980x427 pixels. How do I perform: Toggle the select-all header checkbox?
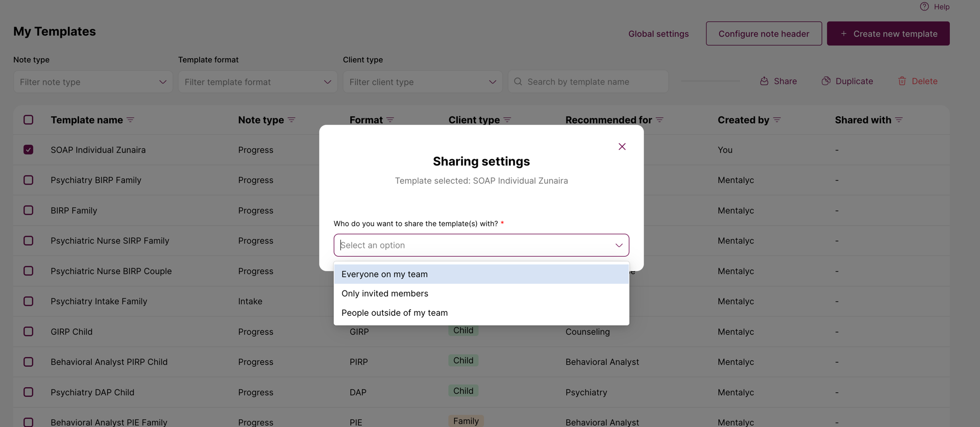(x=29, y=120)
